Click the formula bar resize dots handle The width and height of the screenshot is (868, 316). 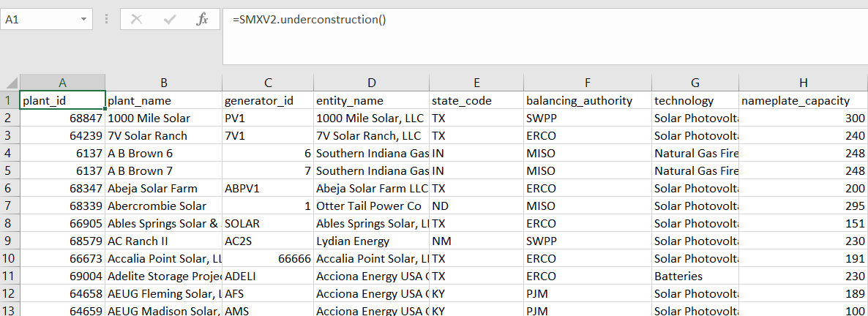[x=105, y=19]
